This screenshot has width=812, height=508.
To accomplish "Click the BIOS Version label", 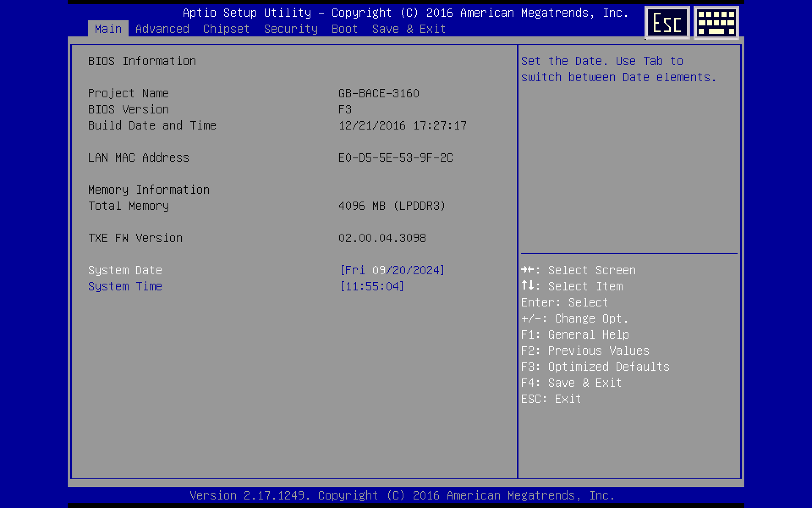I will coord(129,109).
